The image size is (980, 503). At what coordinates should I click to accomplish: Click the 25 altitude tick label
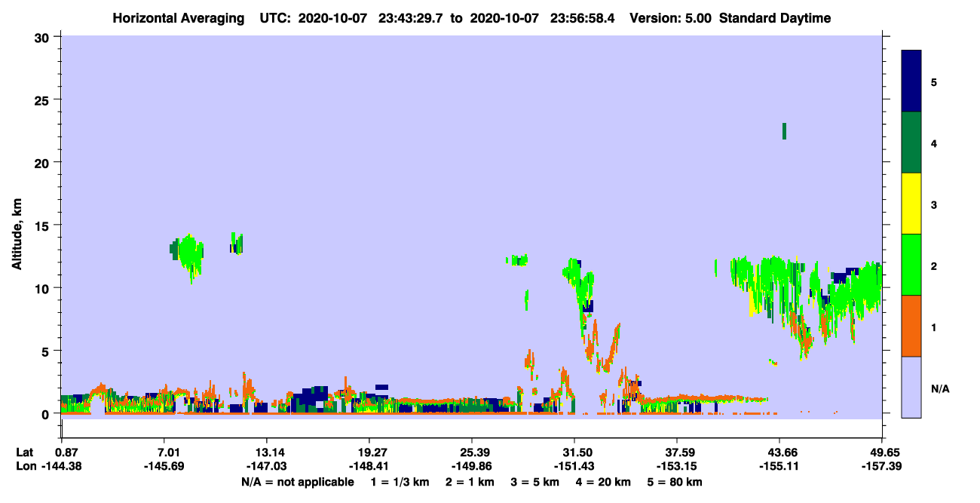[43, 100]
